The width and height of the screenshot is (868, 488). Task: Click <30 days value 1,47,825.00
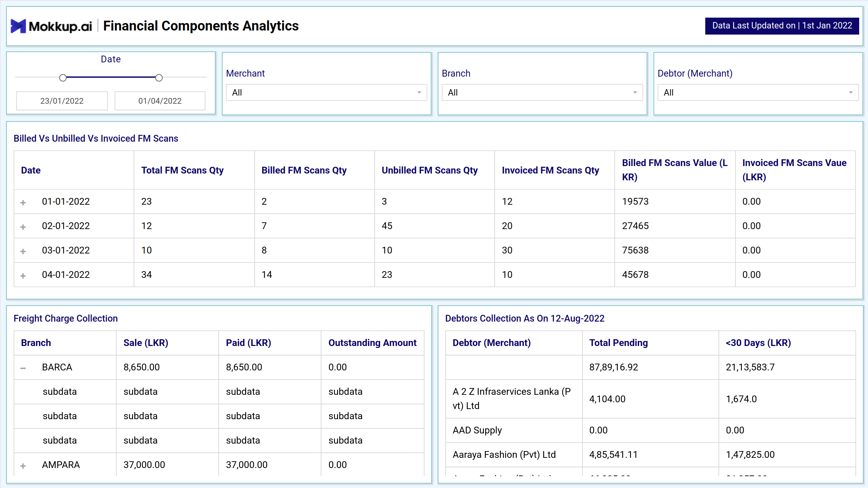(750, 454)
